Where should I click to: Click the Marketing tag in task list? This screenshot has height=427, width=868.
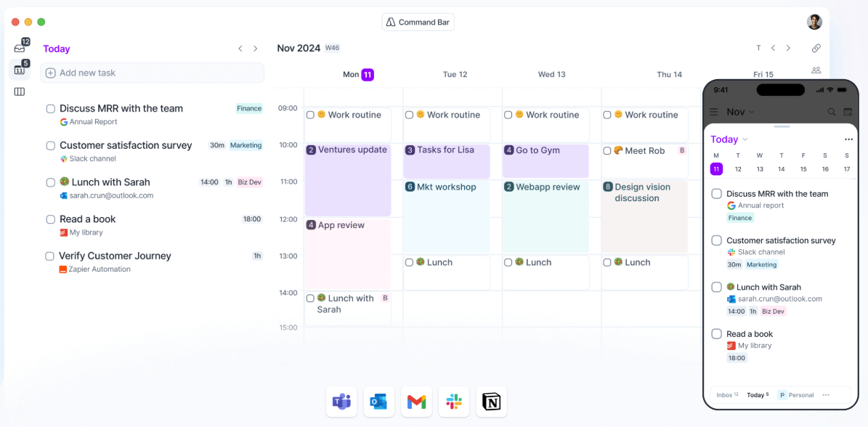click(246, 145)
